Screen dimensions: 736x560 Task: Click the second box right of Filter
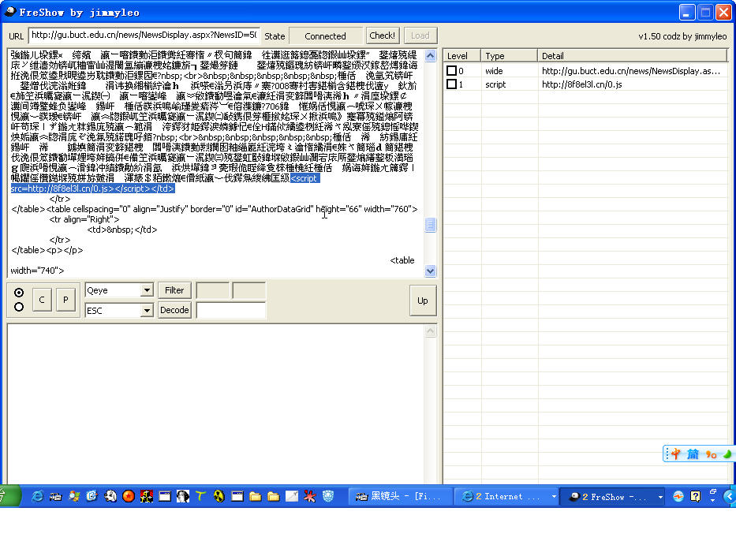[249, 290]
